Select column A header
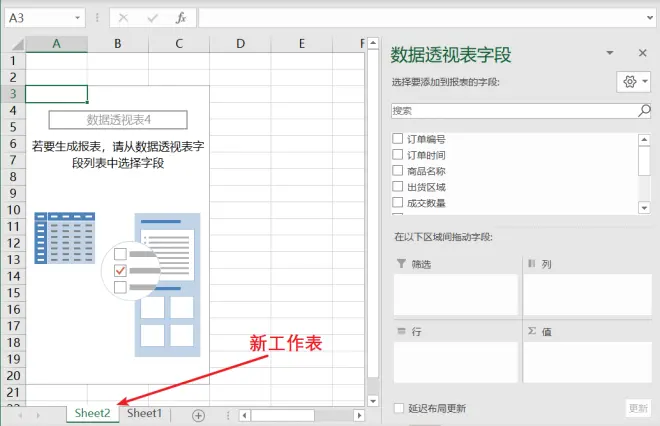This screenshot has height=426, width=660. 56,44
